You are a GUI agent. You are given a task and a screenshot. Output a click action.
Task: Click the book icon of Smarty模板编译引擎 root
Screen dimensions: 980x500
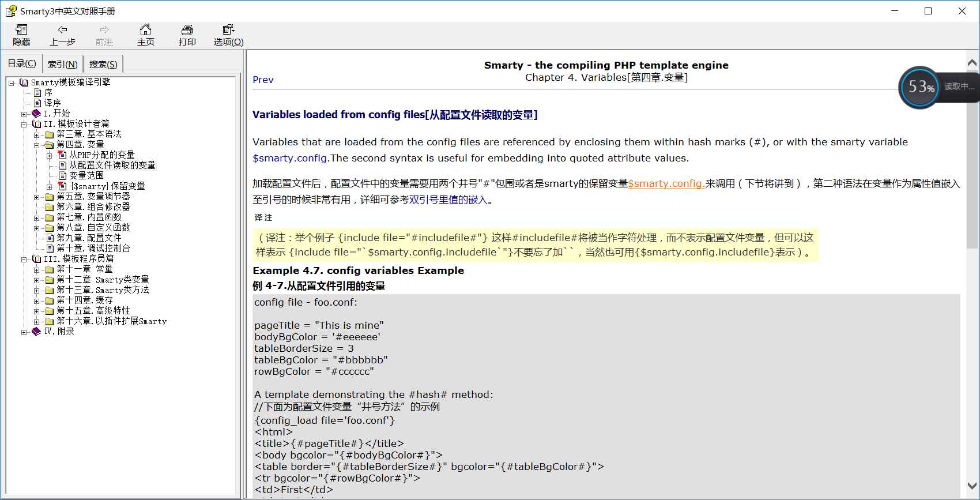point(24,82)
